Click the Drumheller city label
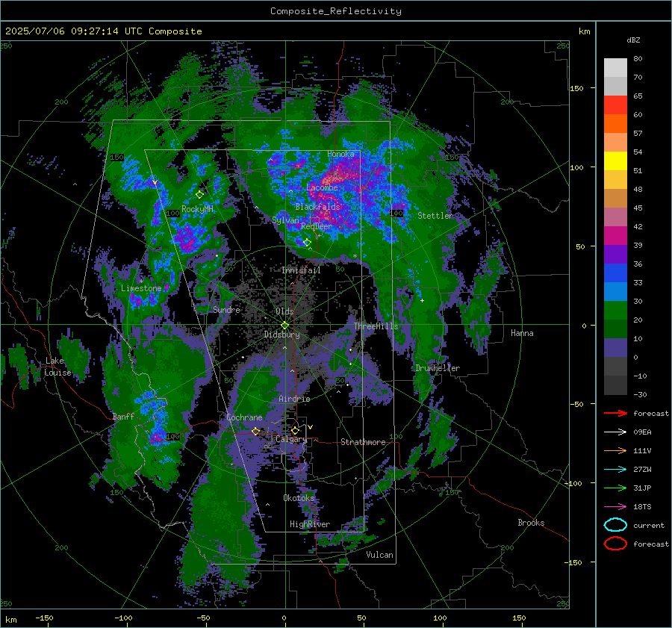Screen dimensions: 672x628 [438, 368]
